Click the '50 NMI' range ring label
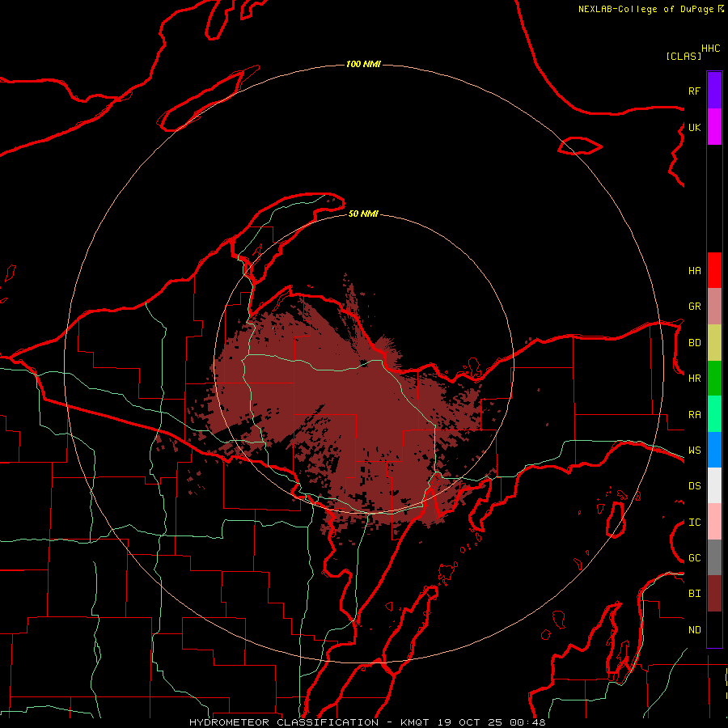Viewport: 728px width, 728px height. pos(363,214)
